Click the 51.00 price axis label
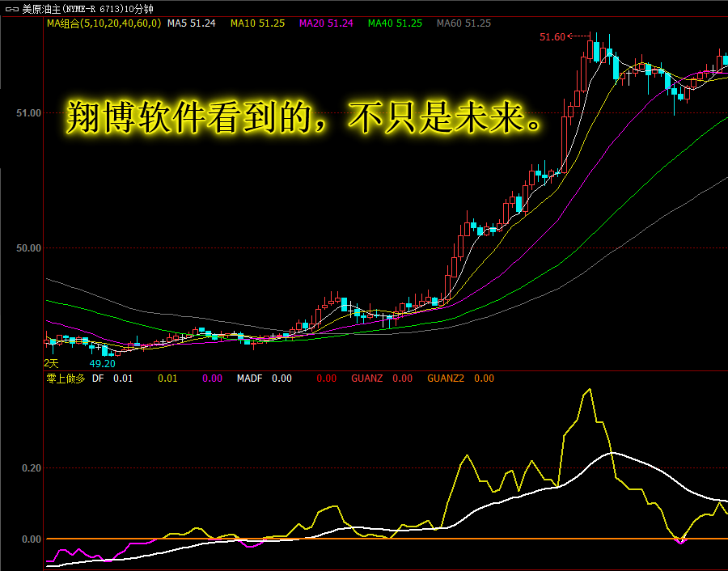This screenshot has width=728, height=571. [29, 112]
